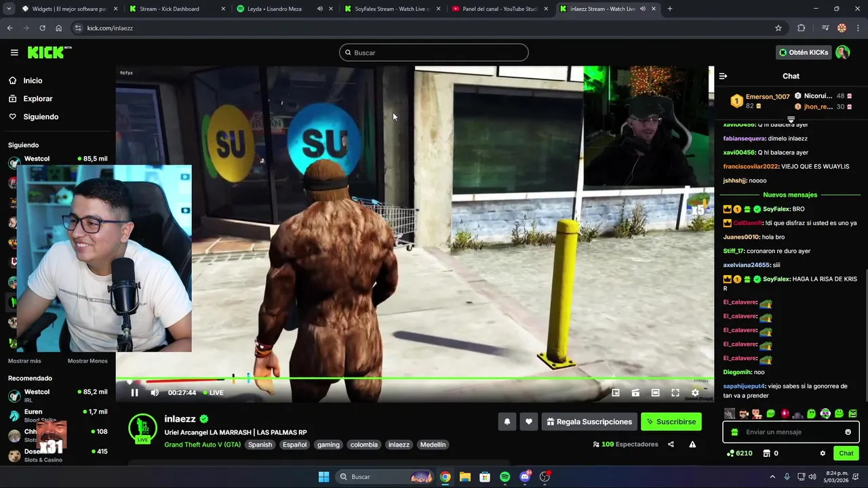Open Euren recommended channel
Screen dimensions: 868x488
(58, 415)
